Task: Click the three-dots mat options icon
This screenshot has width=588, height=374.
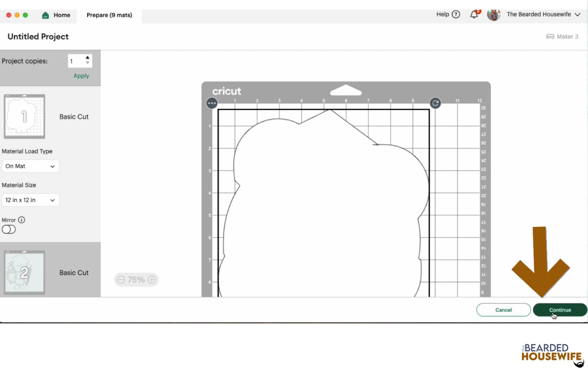Action: (212, 103)
